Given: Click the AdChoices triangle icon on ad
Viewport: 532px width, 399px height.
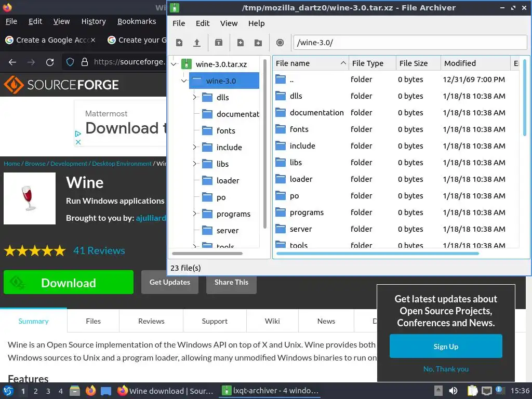Looking at the screenshot, I should click(x=78, y=134).
